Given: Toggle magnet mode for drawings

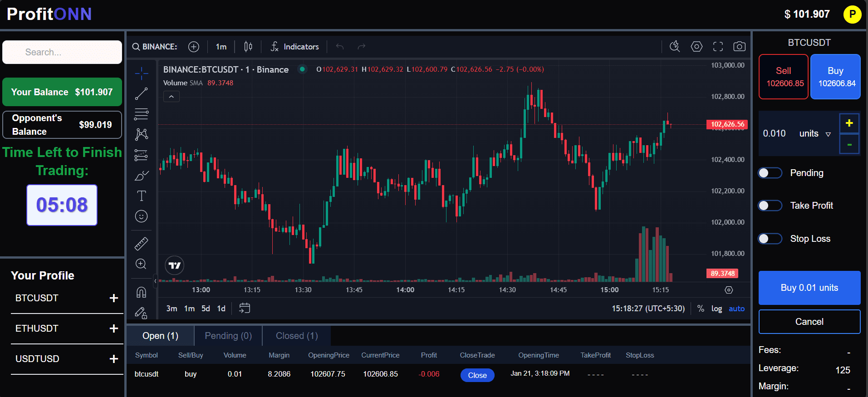Looking at the screenshot, I should tap(141, 292).
